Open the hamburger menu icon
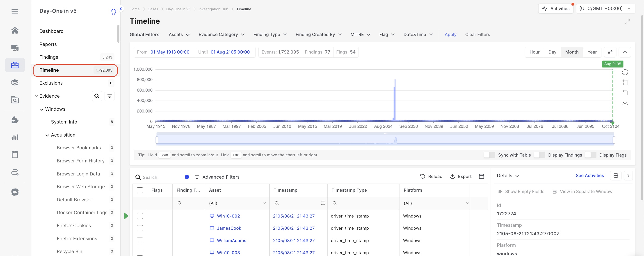The width and height of the screenshot is (644, 256). coord(15,12)
